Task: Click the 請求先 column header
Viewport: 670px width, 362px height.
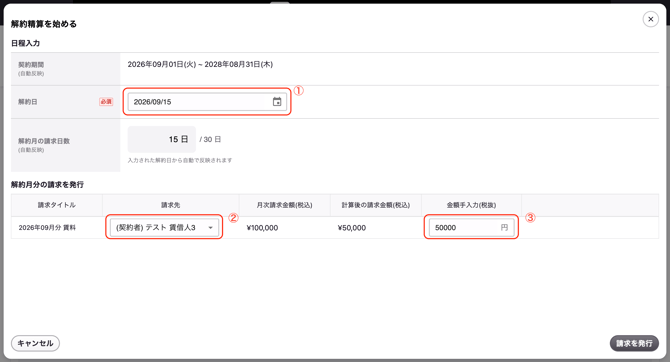Action: coord(170,205)
